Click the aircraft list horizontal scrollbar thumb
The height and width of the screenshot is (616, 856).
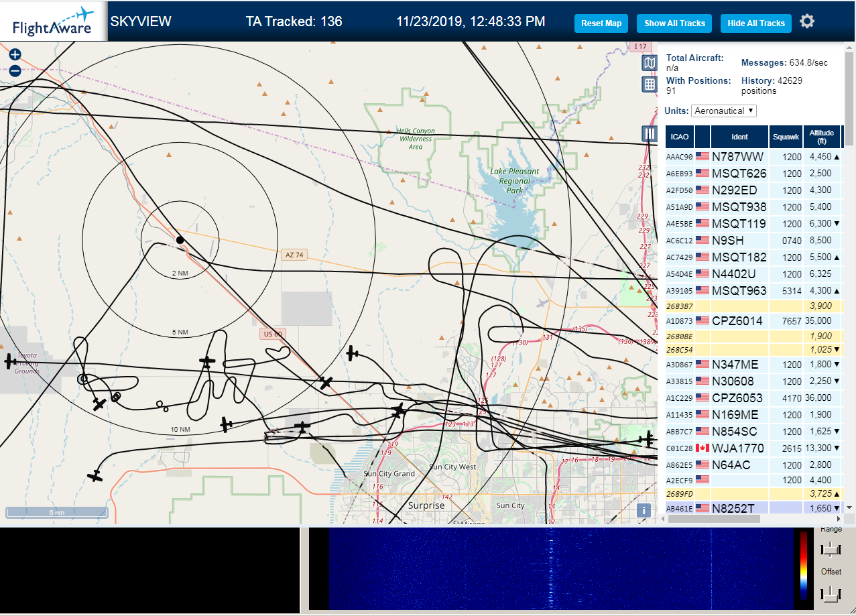tap(713, 518)
